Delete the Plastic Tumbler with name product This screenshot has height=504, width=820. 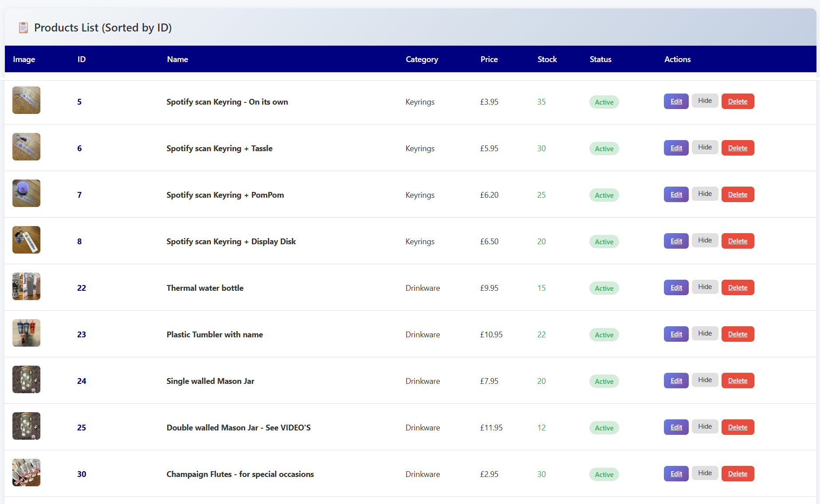tap(738, 334)
